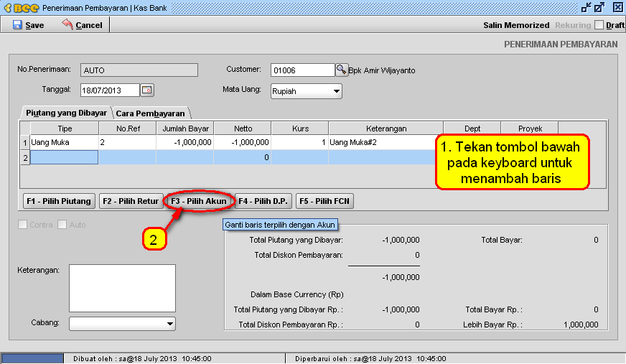
Task: Click Salin Memorized in the toolbar
Action: tap(516, 25)
